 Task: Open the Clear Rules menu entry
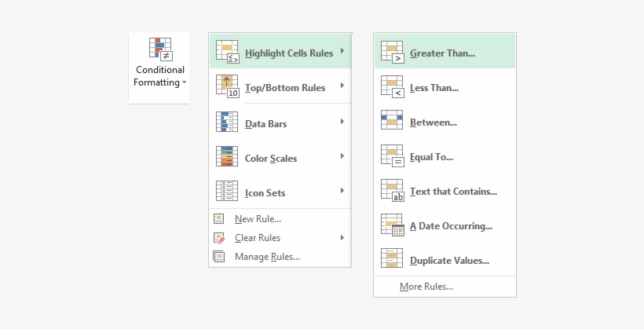point(280,238)
